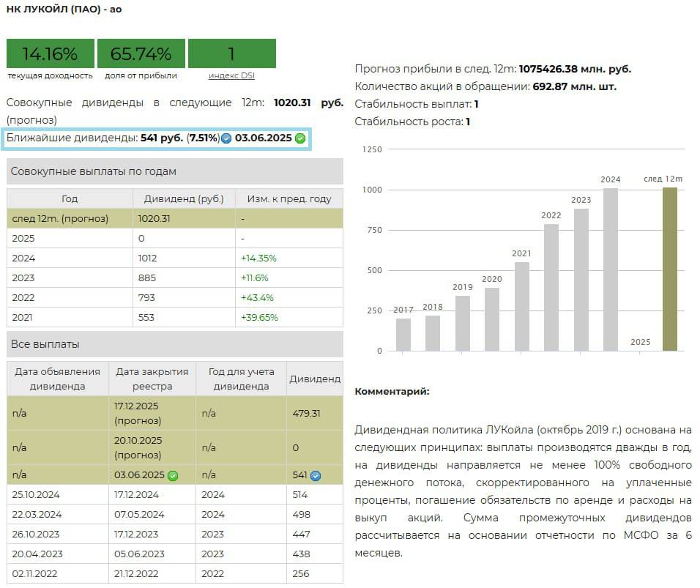Image resolution: width=700 pixels, height=588 pixels.
Task: Collapse the Совокупные выплаты по годам section
Action: (174, 171)
